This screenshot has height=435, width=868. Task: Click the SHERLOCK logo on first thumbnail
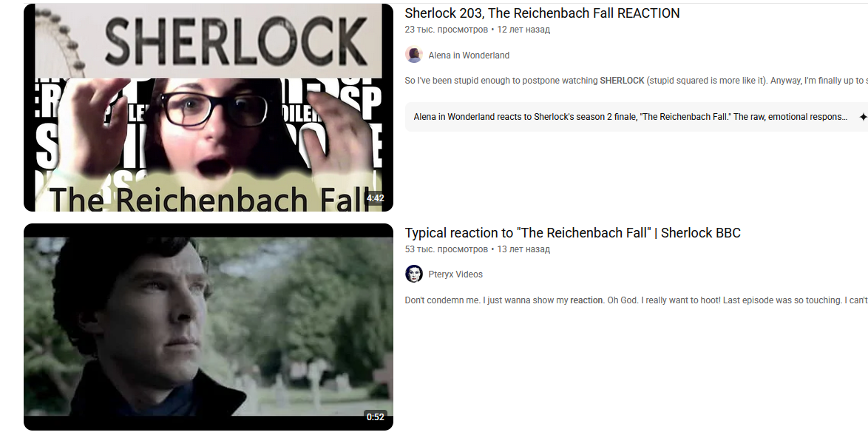(x=237, y=40)
